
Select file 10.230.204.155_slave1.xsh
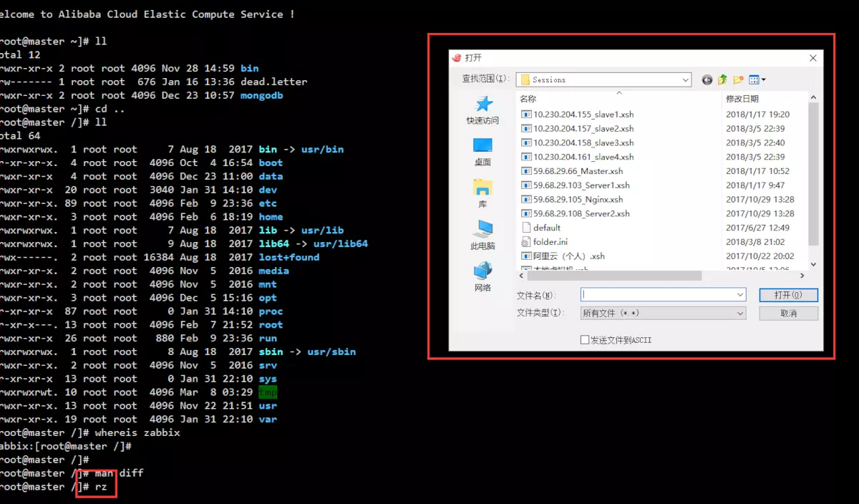click(x=577, y=115)
